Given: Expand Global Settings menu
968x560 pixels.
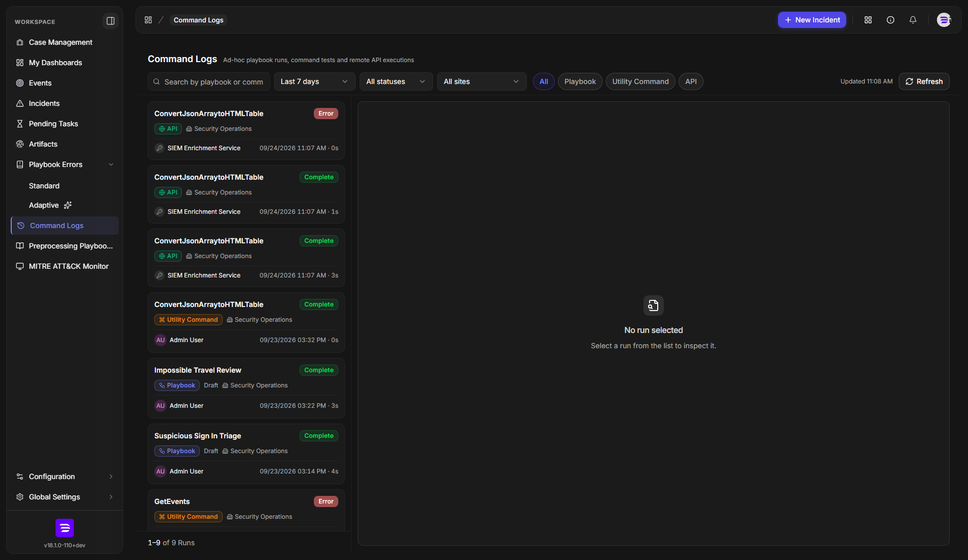Looking at the screenshot, I should pos(65,497).
